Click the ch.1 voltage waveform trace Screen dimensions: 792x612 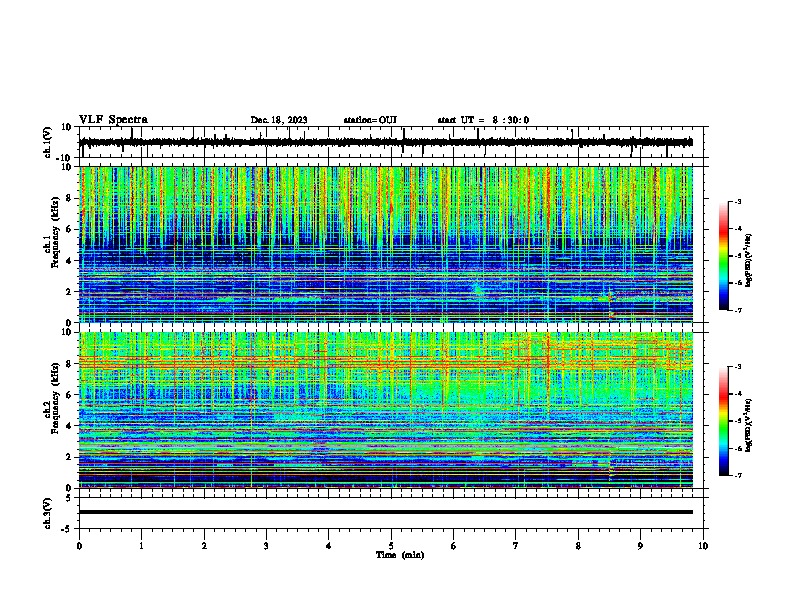click(x=386, y=142)
